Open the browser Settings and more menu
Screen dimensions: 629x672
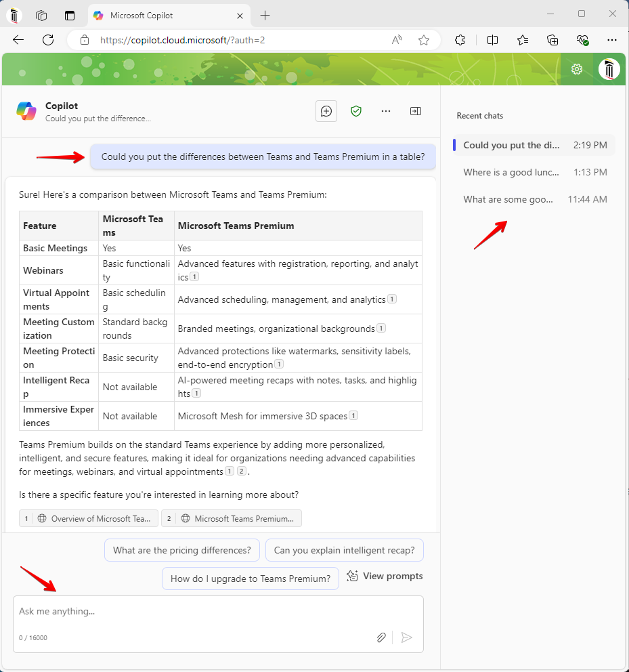[x=612, y=40]
